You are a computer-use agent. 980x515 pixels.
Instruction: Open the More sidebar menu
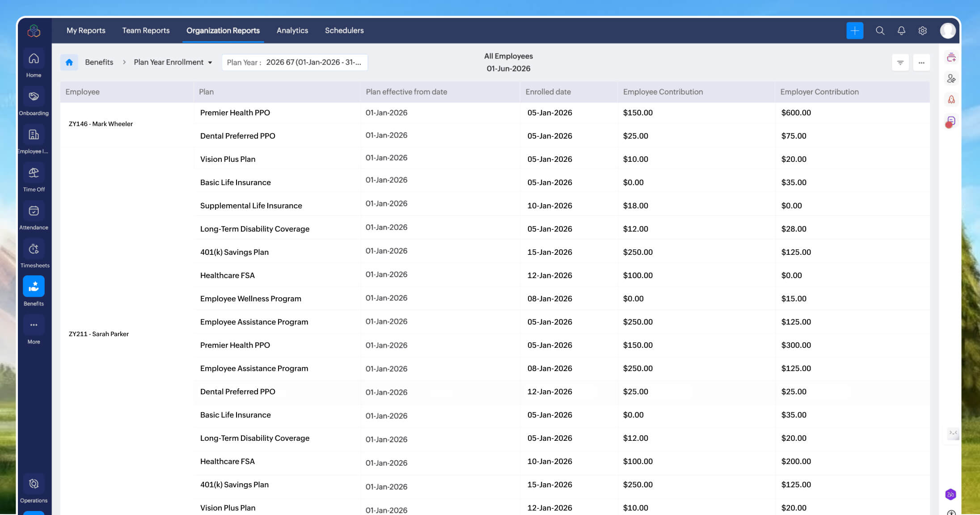(34, 325)
